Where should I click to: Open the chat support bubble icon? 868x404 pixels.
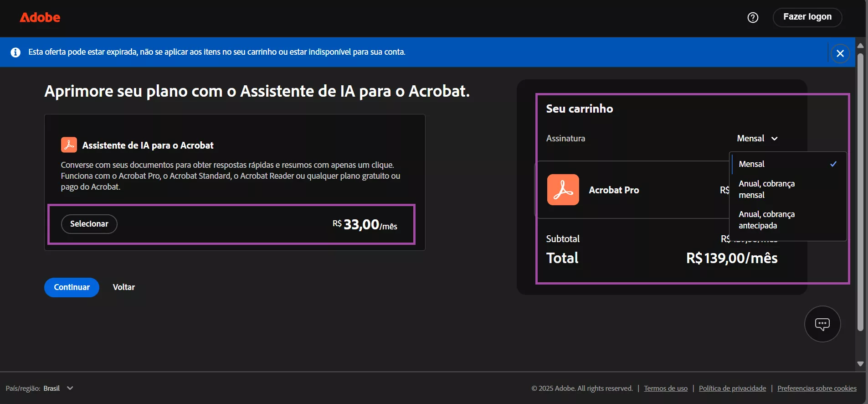tap(822, 324)
